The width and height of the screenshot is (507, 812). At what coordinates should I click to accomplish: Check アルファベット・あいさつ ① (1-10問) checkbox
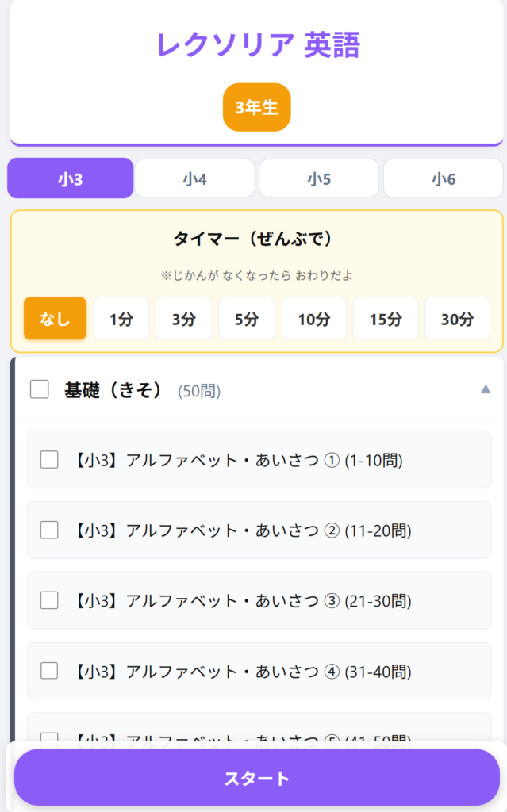49,459
